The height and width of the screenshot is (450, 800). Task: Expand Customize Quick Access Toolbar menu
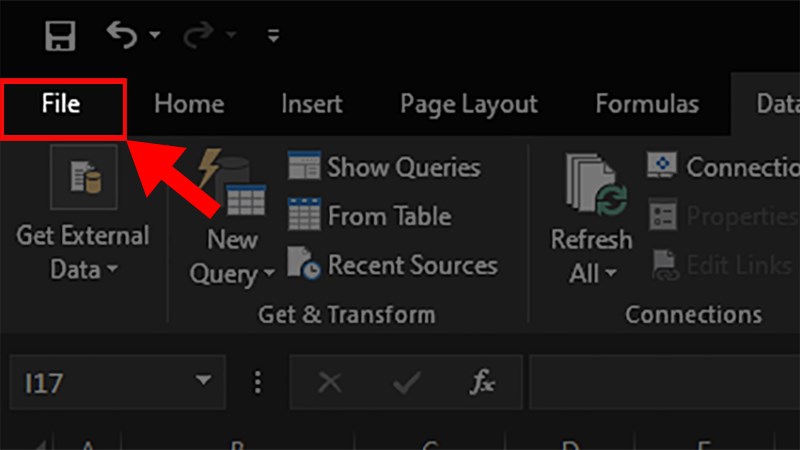point(273,38)
